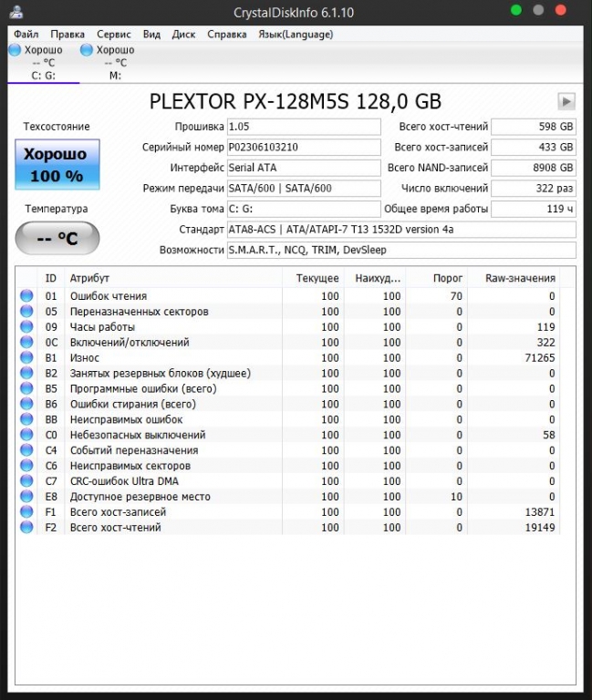Image resolution: width=592 pixels, height=700 pixels.
Task: Open the Вид menu
Action: click(152, 35)
